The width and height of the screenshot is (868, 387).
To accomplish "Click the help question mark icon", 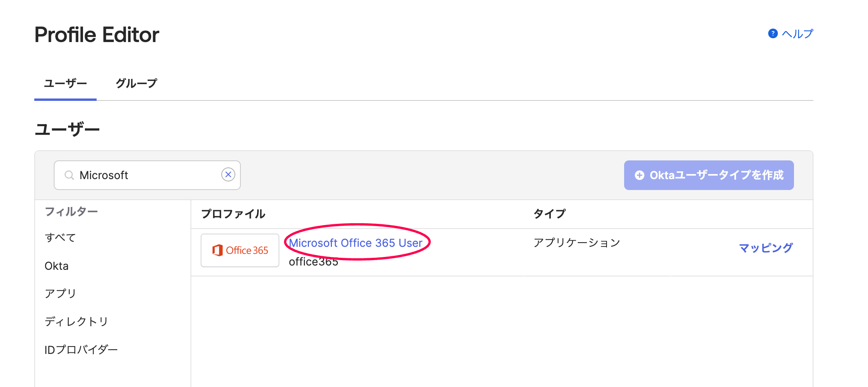I will pos(773,34).
